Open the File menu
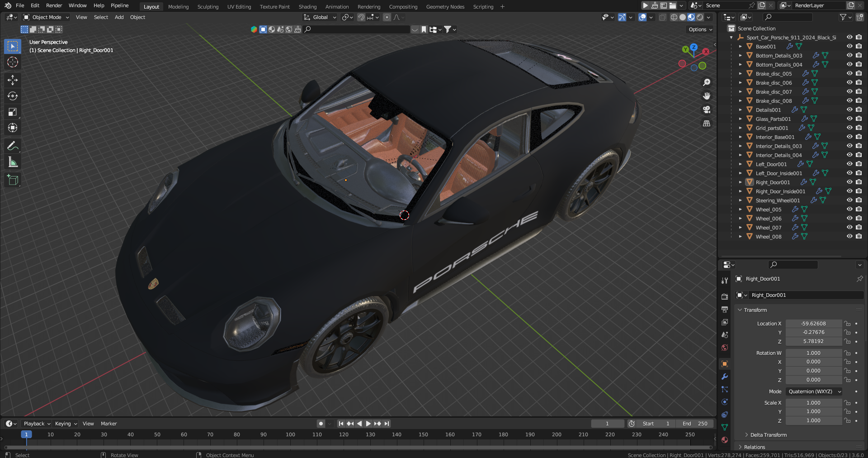Viewport: 868px width, 458px height. click(x=20, y=5)
